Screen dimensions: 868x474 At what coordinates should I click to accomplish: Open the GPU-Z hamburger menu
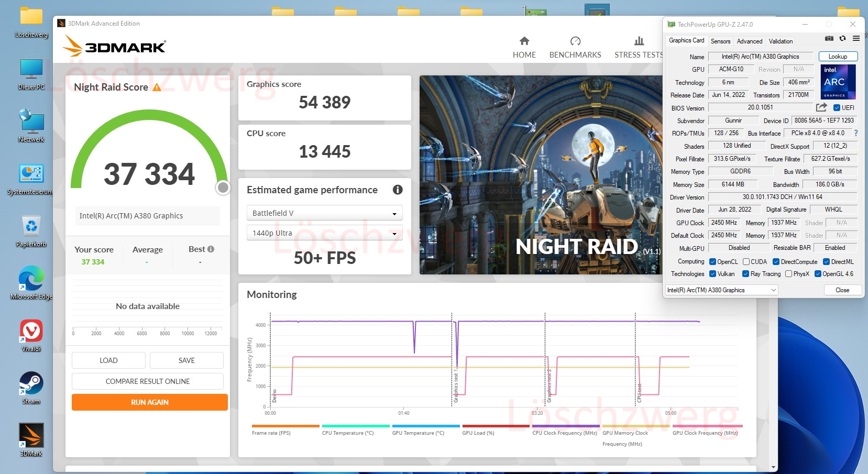[856, 38]
